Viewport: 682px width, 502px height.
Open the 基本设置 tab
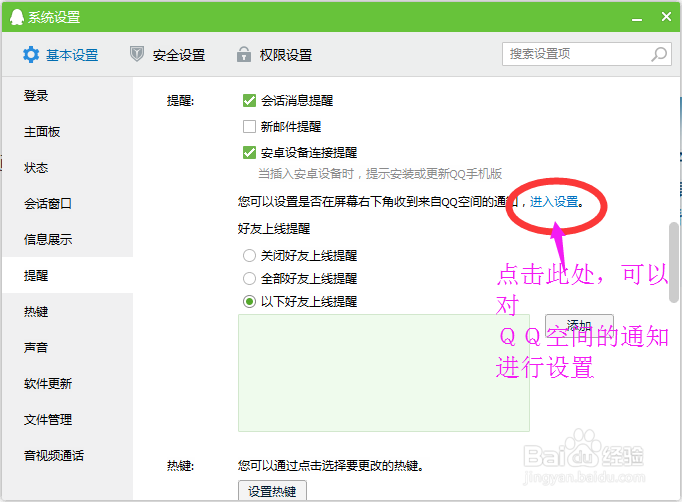(x=61, y=55)
